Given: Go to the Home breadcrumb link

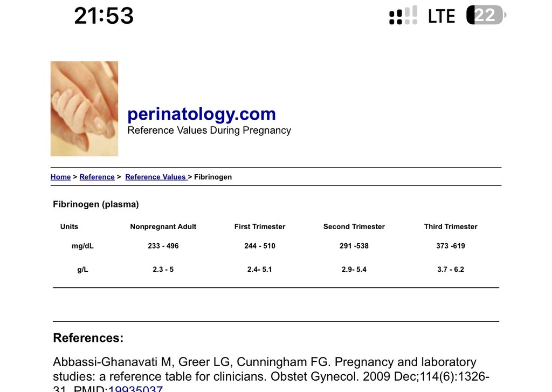Looking at the screenshot, I should click(x=60, y=177).
